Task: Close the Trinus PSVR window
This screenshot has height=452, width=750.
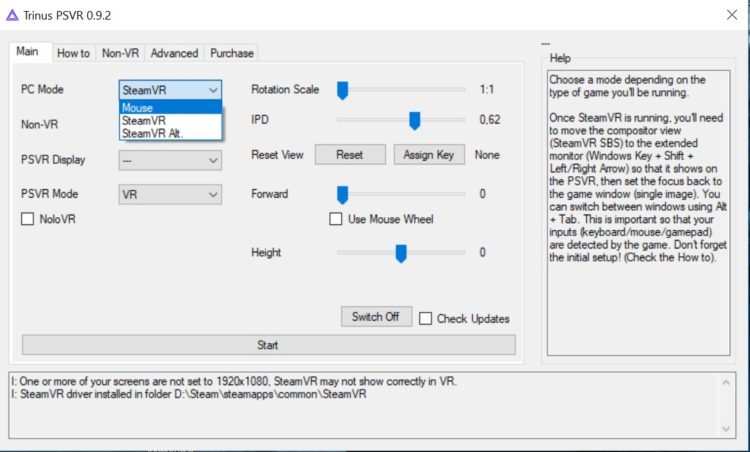Action: [731, 15]
